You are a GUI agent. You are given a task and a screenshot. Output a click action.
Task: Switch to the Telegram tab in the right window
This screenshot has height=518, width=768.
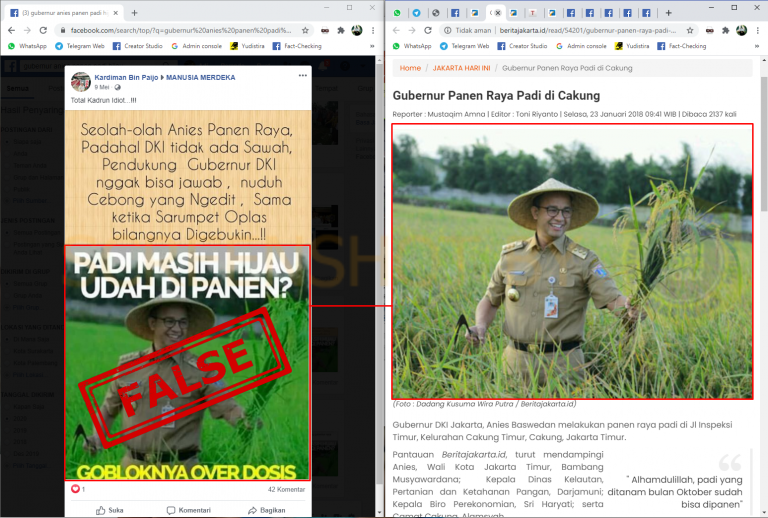click(416, 13)
